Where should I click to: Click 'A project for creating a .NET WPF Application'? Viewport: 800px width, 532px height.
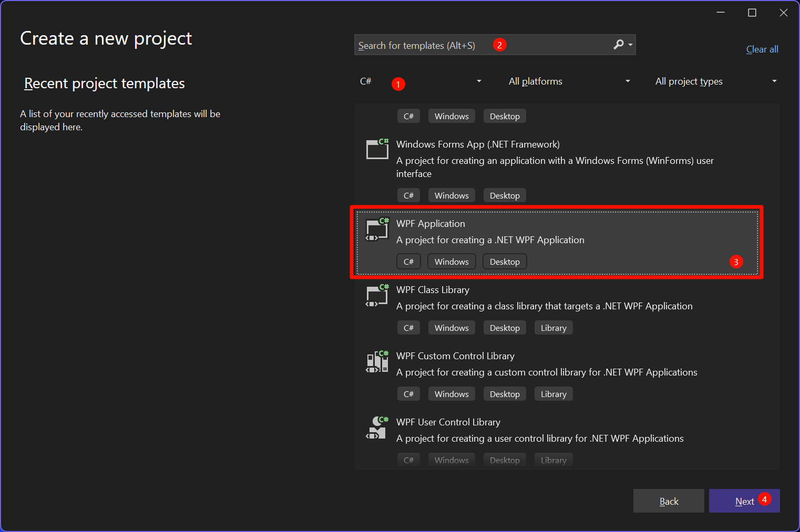[490, 240]
